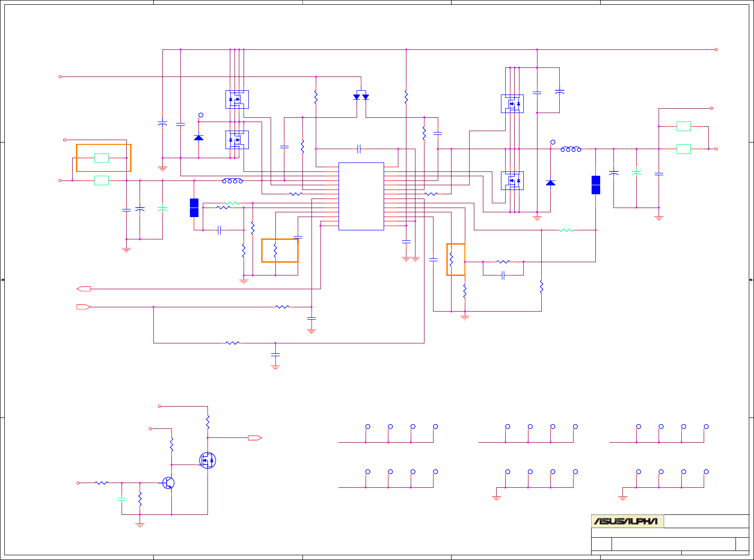754x560 pixels.
Task: Select the left-pointing off-page port symbol
Action: (x=84, y=289)
